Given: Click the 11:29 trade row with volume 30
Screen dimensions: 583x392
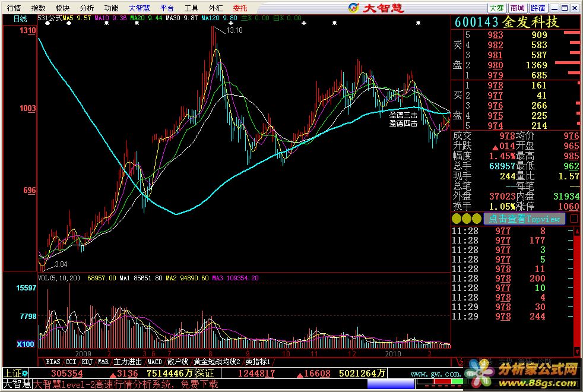Looking at the screenshot, I should pos(512,307).
